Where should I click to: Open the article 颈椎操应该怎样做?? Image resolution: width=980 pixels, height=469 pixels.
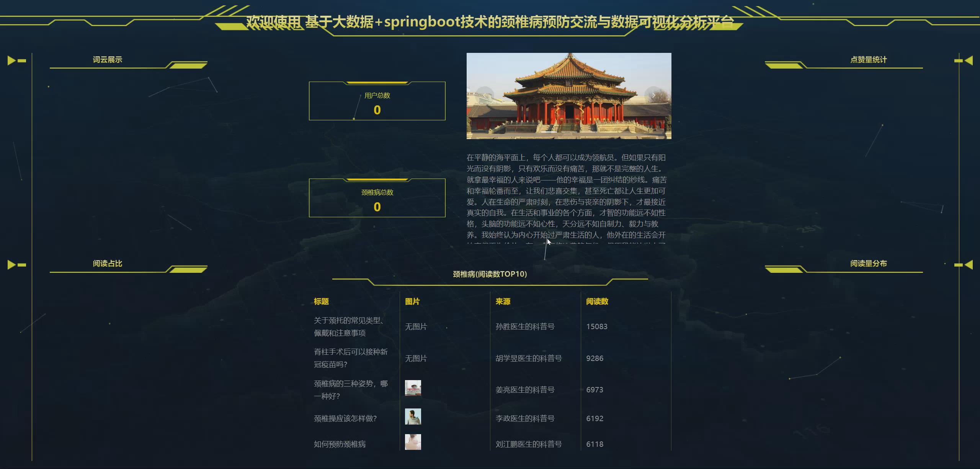(345, 419)
